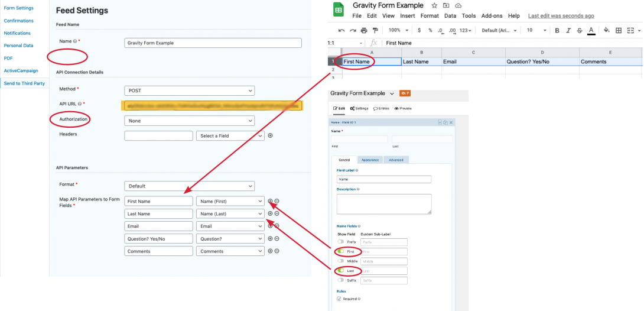Screen dimensions: 644x311
Task: Toggle the Last name field off
Action: [x=341, y=271]
